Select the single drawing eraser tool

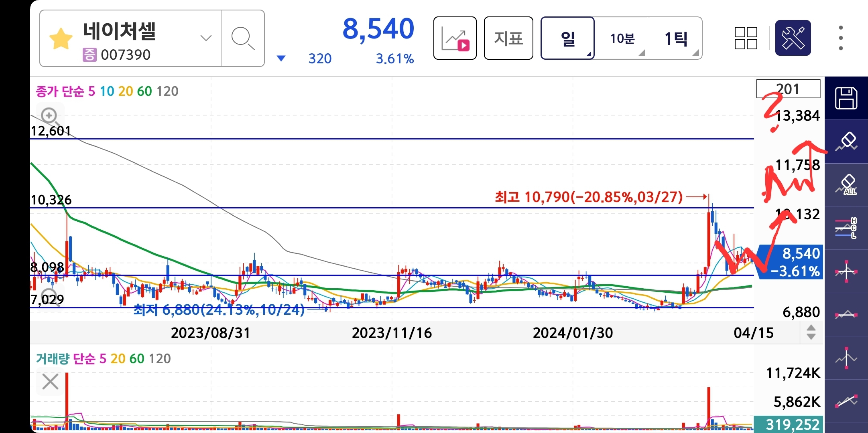[x=846, y=142]
